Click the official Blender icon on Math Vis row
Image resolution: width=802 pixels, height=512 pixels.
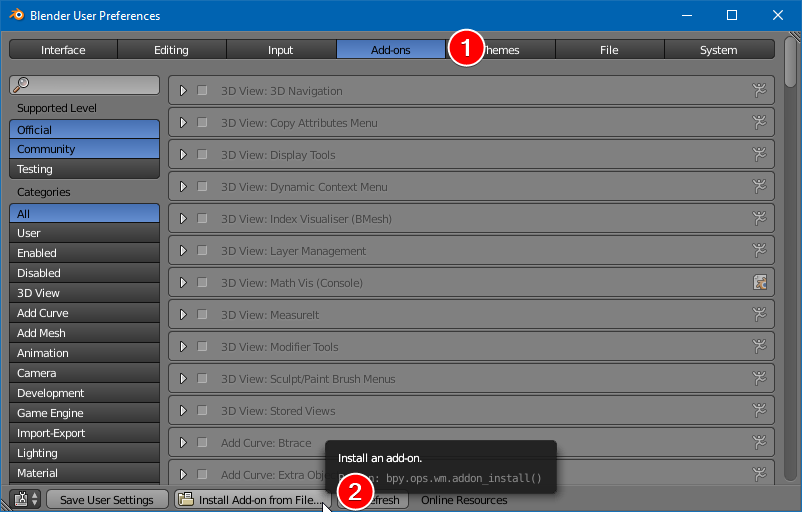coord(760,282)
